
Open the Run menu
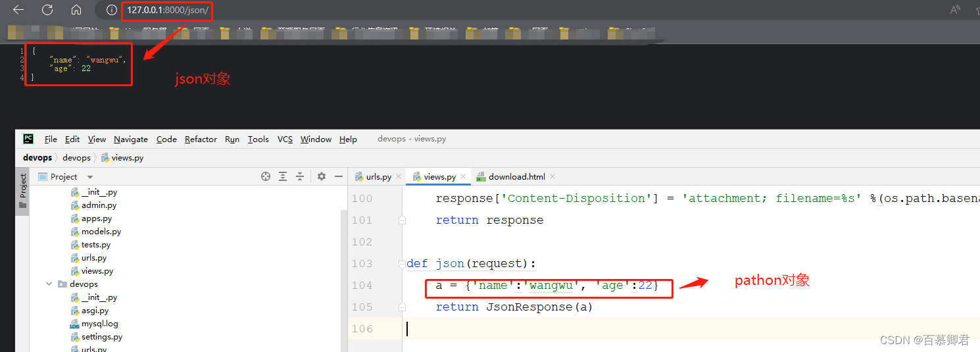232,139
